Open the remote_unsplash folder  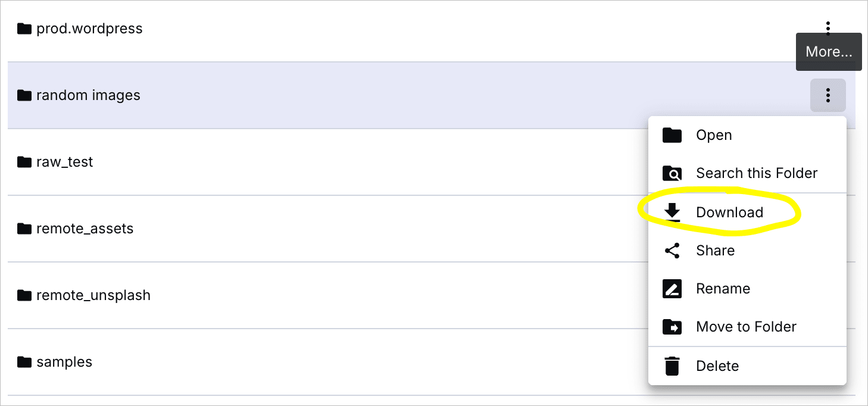click(x=93, y=295)
